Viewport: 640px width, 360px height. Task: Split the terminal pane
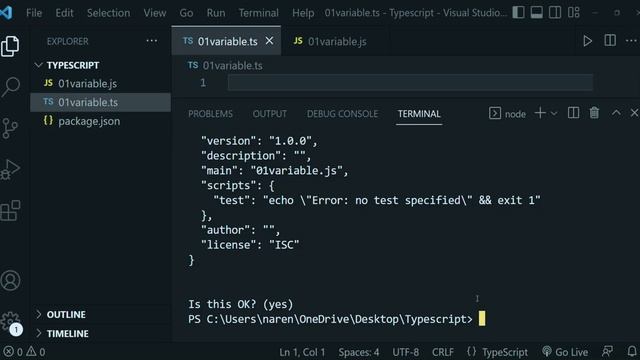[573, 113]
